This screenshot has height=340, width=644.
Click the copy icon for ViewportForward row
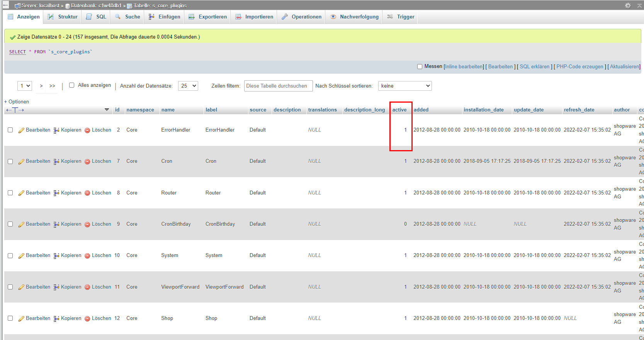click(x=56, y=287)
